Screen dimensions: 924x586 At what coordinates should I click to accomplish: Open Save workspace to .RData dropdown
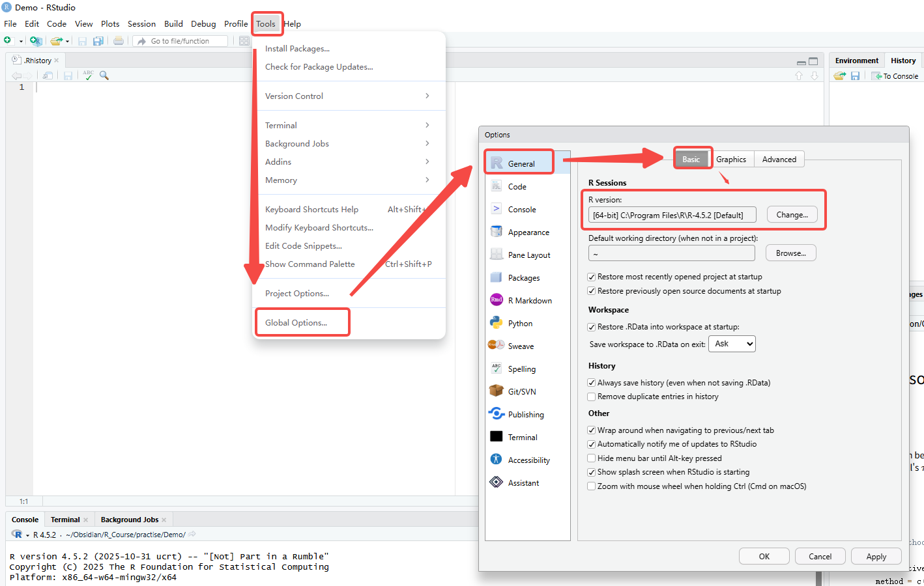732,344
